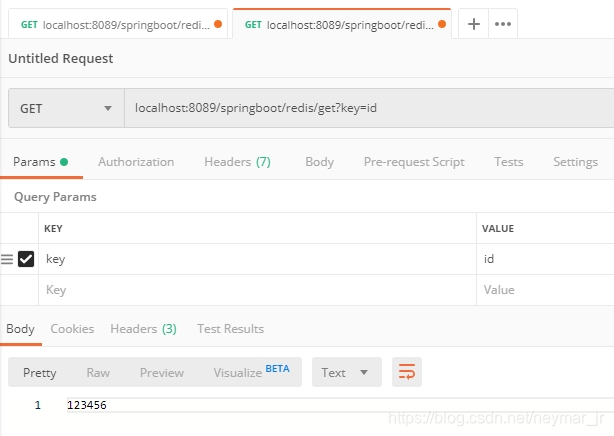The height and width of the screenshot is (436, 614).
Task: Select the response Body tab
Action: click(20, 329)
